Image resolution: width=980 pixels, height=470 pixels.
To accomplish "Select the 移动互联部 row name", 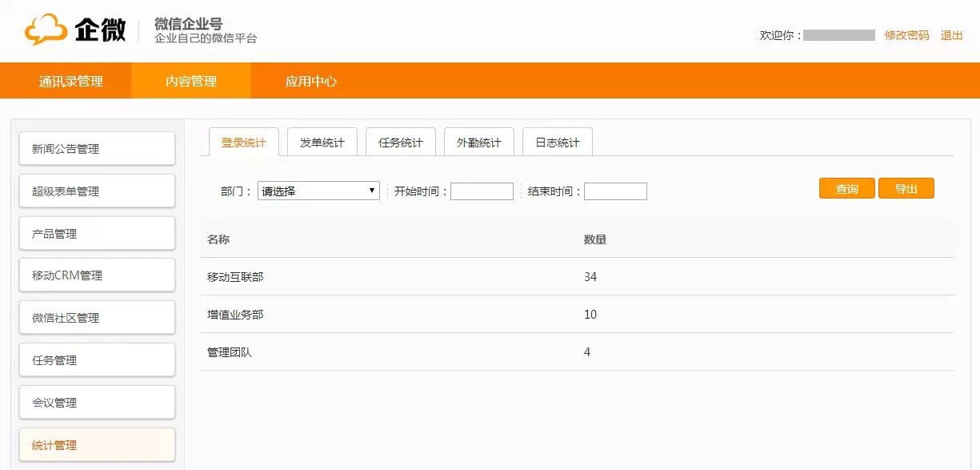I will 235,277.
